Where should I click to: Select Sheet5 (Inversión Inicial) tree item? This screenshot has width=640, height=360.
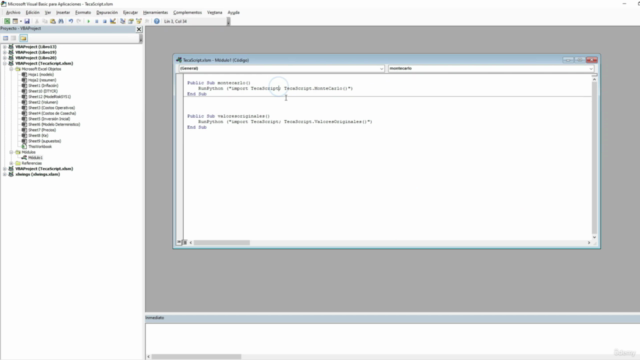(49, 119)
